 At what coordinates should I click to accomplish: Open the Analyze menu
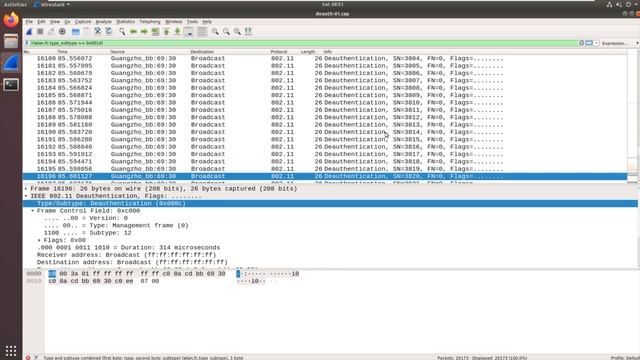coord(104,22)
